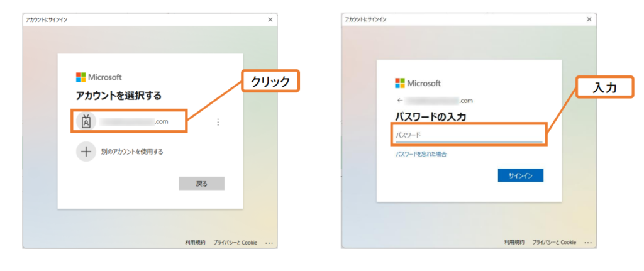
Task: Click the account badge avatar icon
Action: [86, 121]
